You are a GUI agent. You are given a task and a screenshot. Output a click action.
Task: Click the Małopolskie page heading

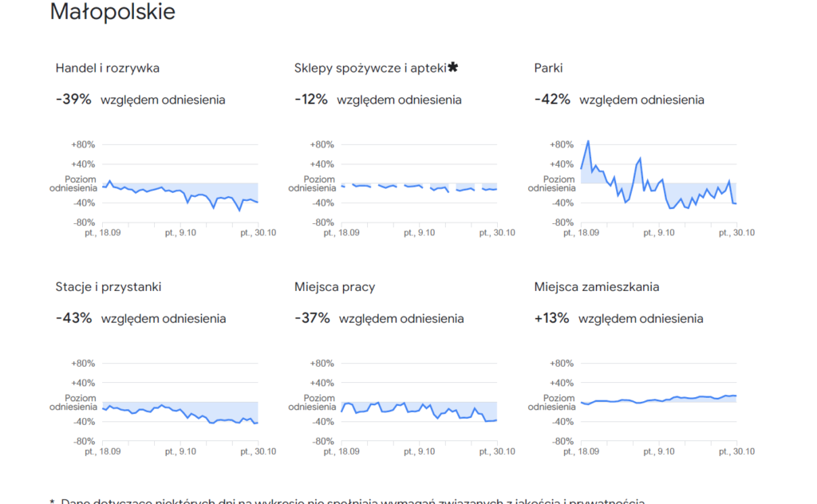pyautogui.click(x=112, y=13)
